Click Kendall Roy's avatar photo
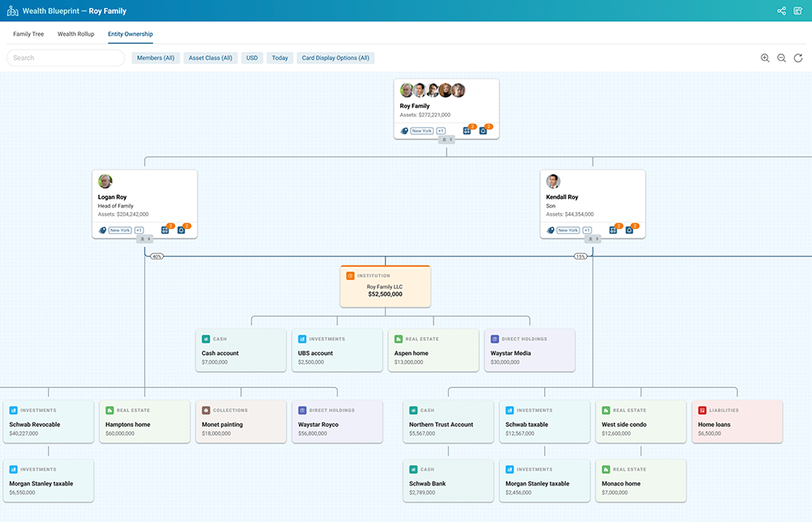The width and height of the screenshot is (812, 522). pyautogui.click(x=553, y=181)
